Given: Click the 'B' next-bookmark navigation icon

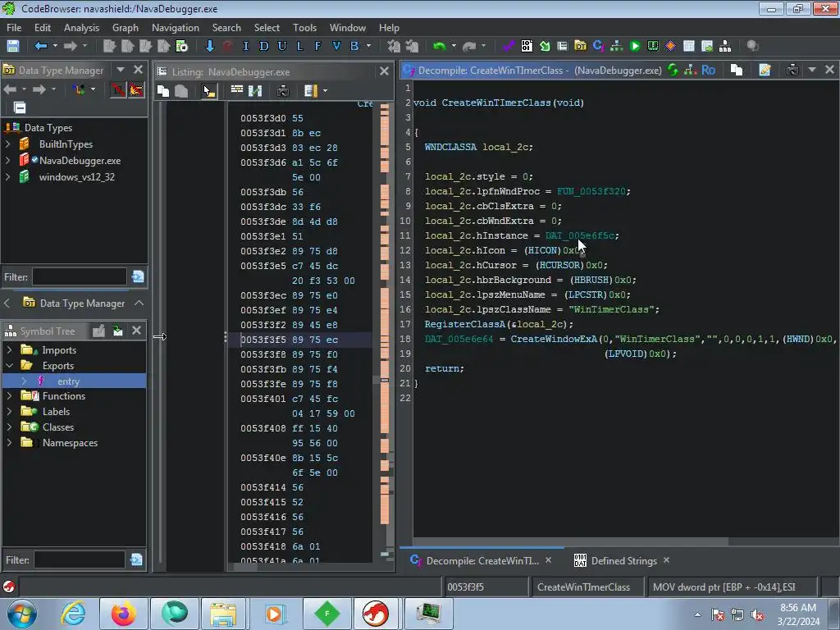Looking at the screenshot, I should pyautogui.click(x=354, y=46).
